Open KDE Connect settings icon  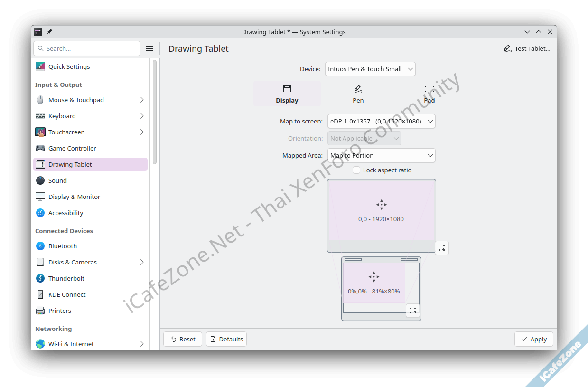coord(40,294)
